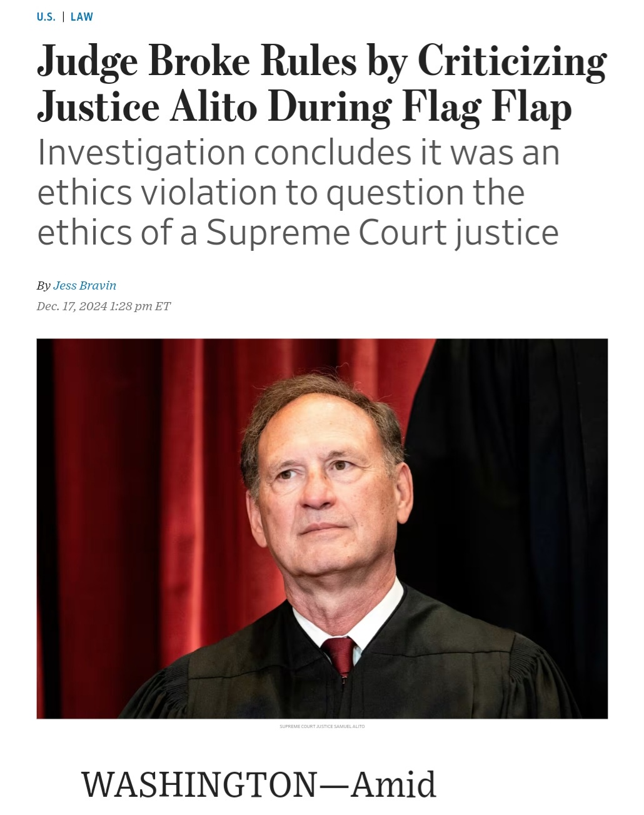Click the word 'WASHINGTON' in the dateline
The image size is (644, 815).
point(199,784)
